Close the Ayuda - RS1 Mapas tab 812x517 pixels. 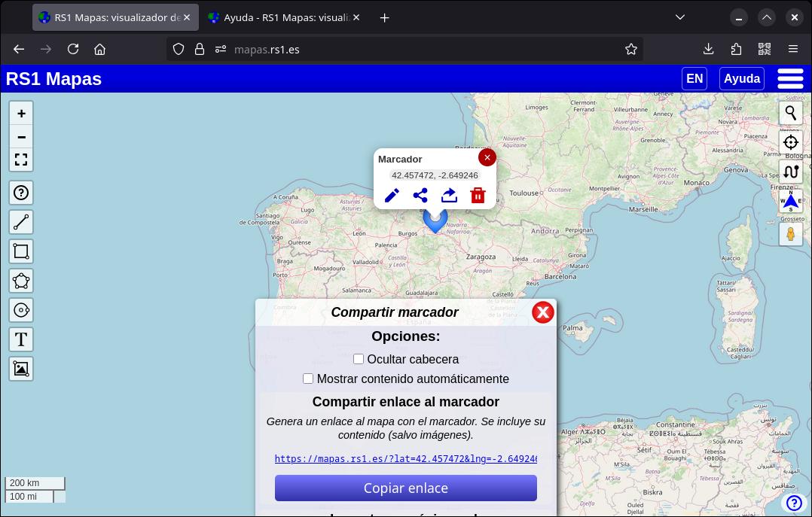(x=356, y=17)
